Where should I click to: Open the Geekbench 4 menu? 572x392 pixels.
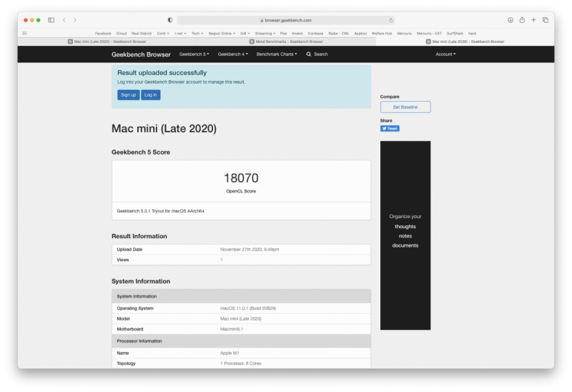tap(233, 54)
